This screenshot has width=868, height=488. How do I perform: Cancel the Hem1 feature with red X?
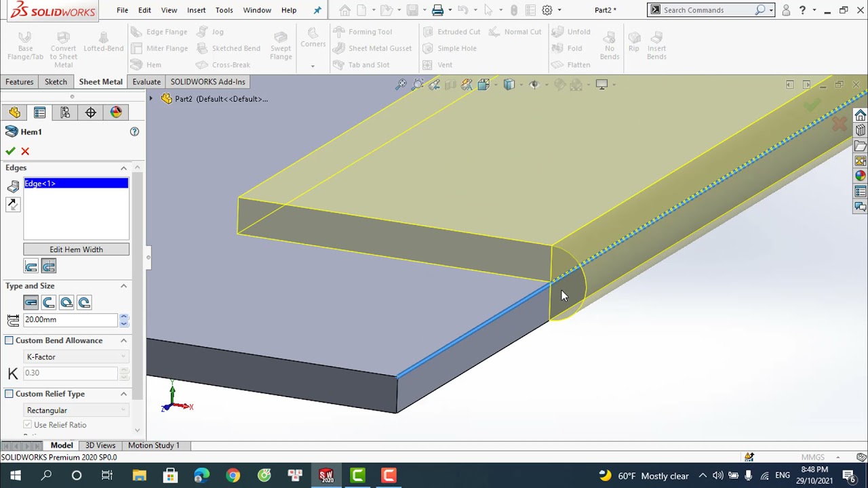click(x=25, y=151)
